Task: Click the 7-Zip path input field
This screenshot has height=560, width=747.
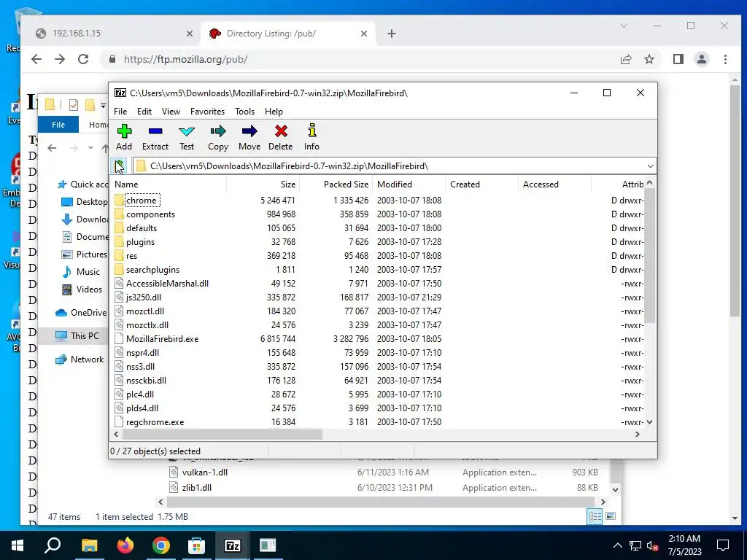Action: tap(395, 166)
